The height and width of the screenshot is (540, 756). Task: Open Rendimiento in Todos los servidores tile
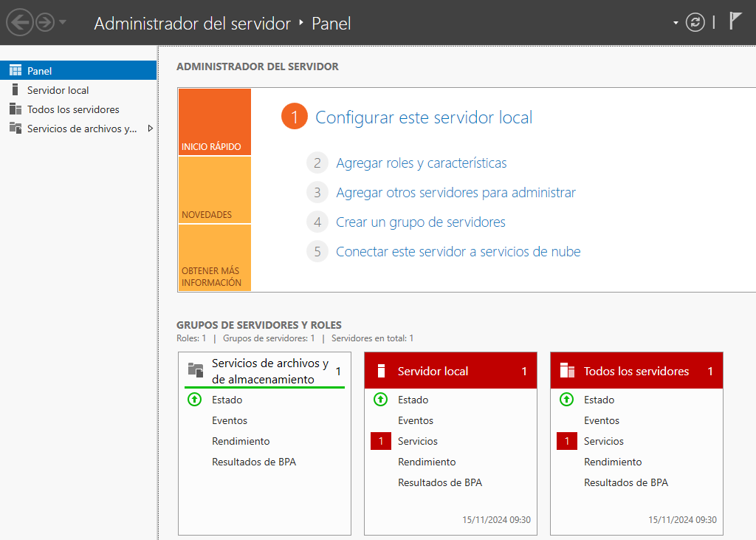coord(613,462)
